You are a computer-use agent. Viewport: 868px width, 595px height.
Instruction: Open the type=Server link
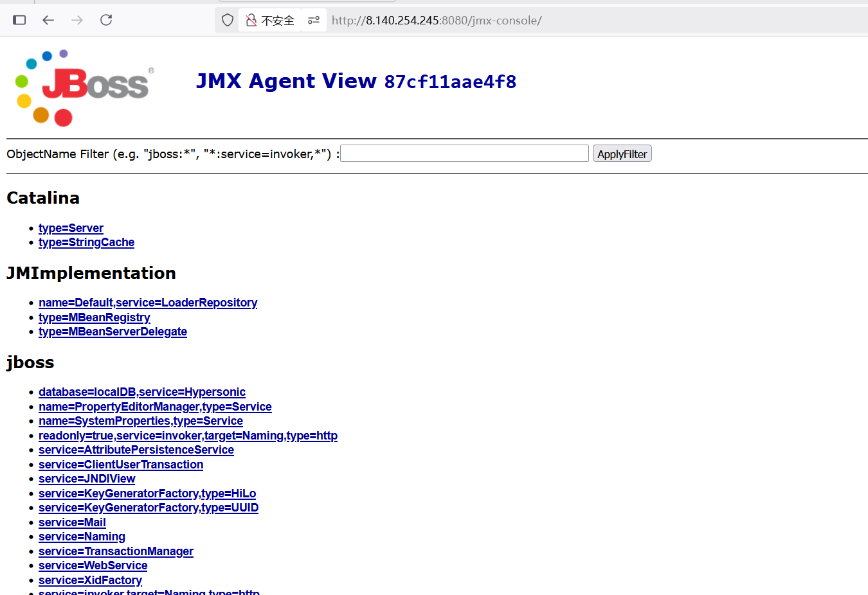(71, 228)
